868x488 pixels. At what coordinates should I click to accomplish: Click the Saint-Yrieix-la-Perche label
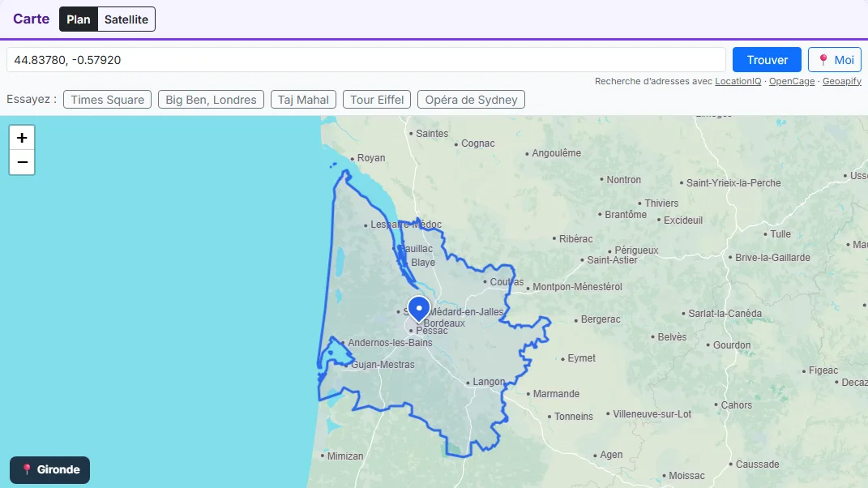coord(733,182)
